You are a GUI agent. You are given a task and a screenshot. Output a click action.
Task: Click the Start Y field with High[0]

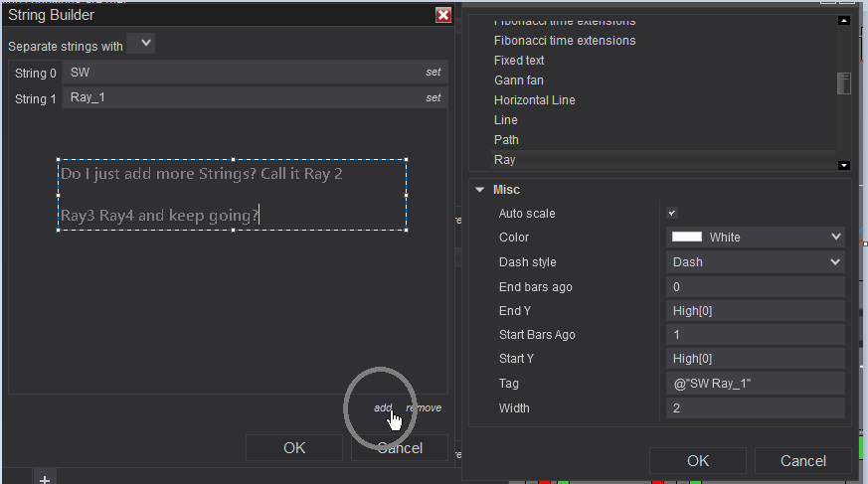pyautogui.click(x=755, y=359)
